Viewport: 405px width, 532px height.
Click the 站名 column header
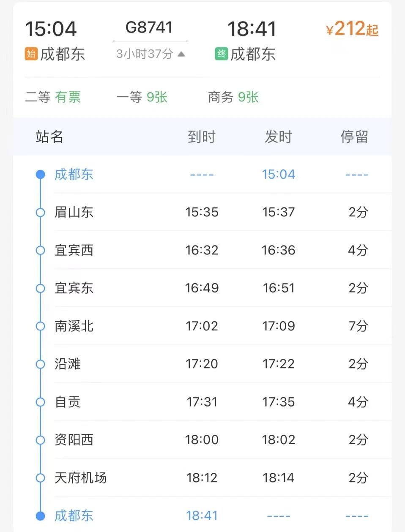(x=49, y=137)
